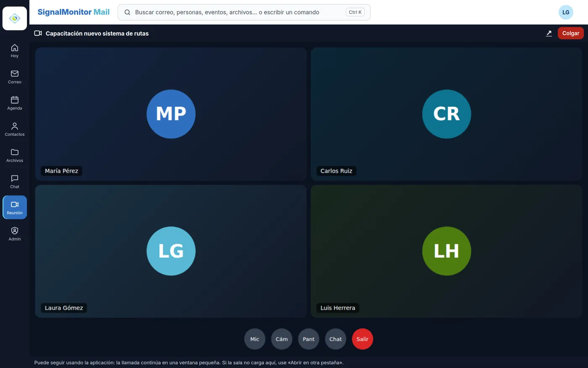Click the video camera icon beside meeting title

[x=38, y=33]
